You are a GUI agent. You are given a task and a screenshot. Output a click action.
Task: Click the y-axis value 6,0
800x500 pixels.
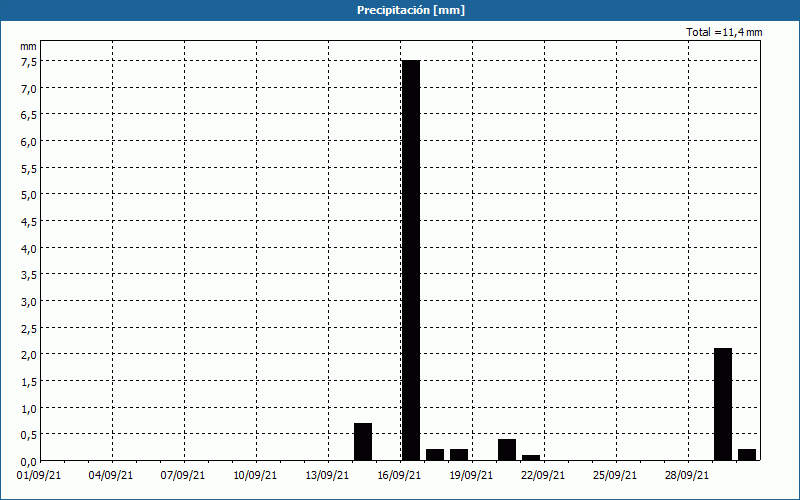click(x=29, y=141)
